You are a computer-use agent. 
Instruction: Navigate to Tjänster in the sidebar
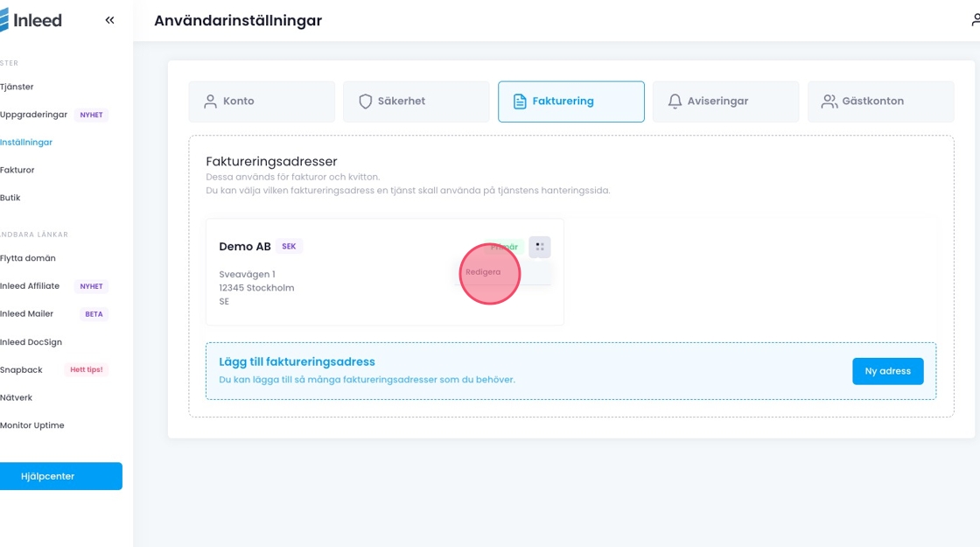click(x=17, y=87)
